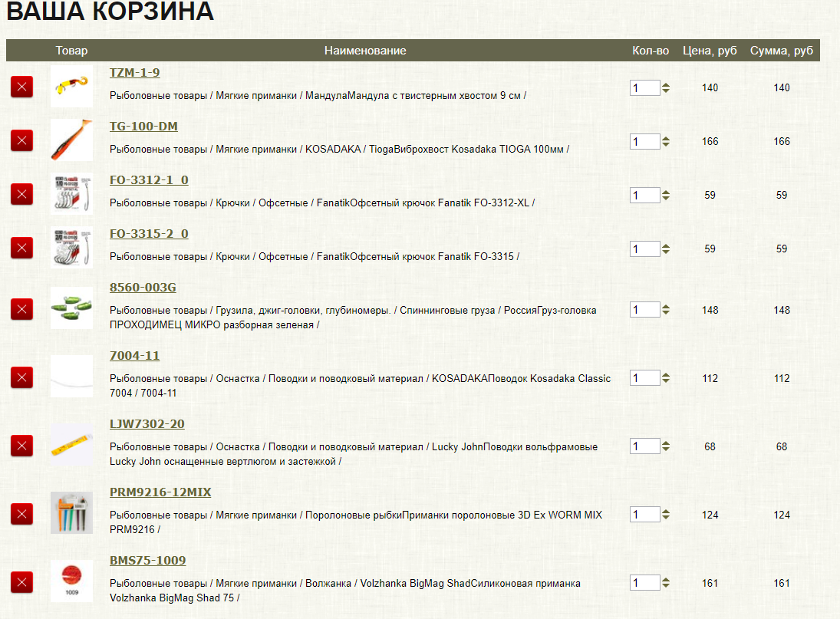Viewport: 840px width, 619px height.
Task: Adjust 7004-11 quantity with spinner arrows
Action: (x=665, y=378)
